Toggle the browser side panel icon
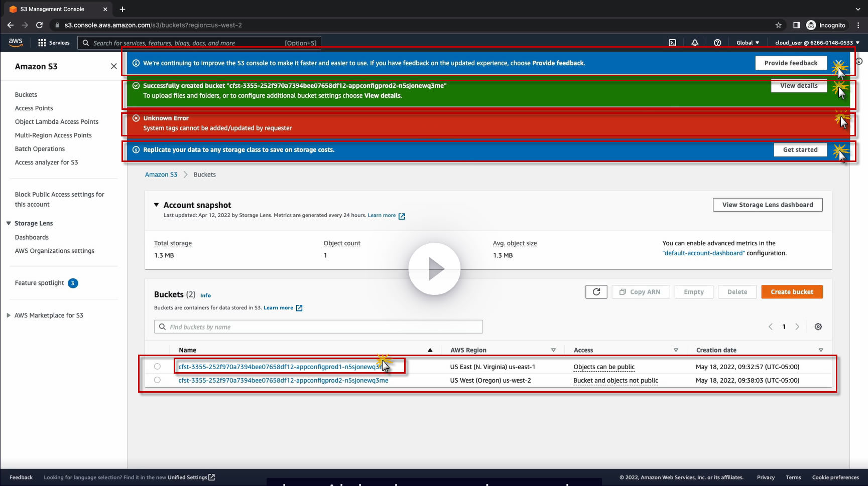This screenshot has height=486, width=868. coord(796,25)
